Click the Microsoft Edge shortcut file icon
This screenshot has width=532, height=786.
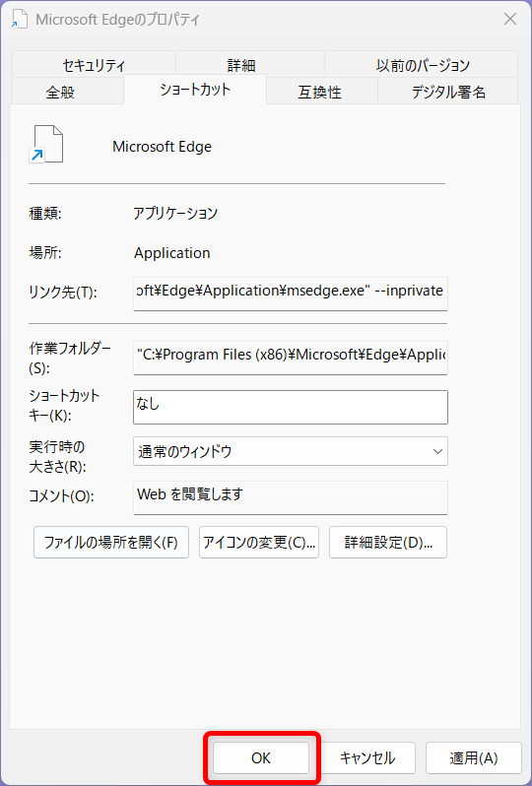(46, 145)
